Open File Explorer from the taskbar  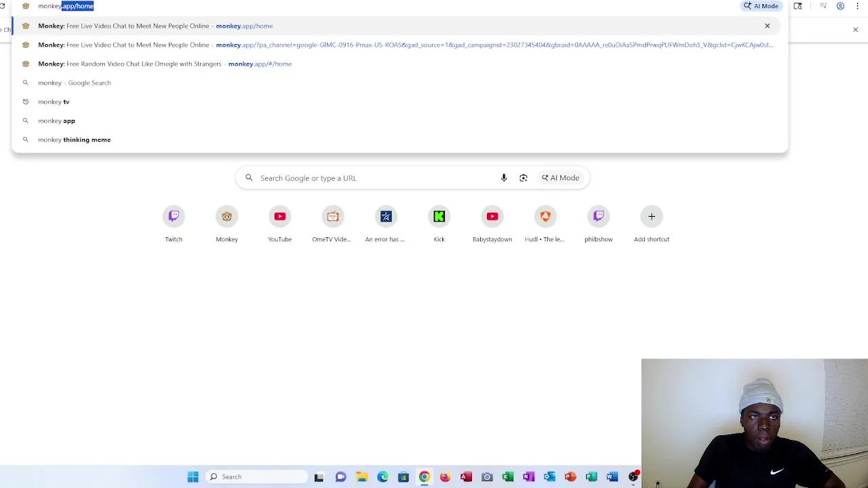click(361, 476)
